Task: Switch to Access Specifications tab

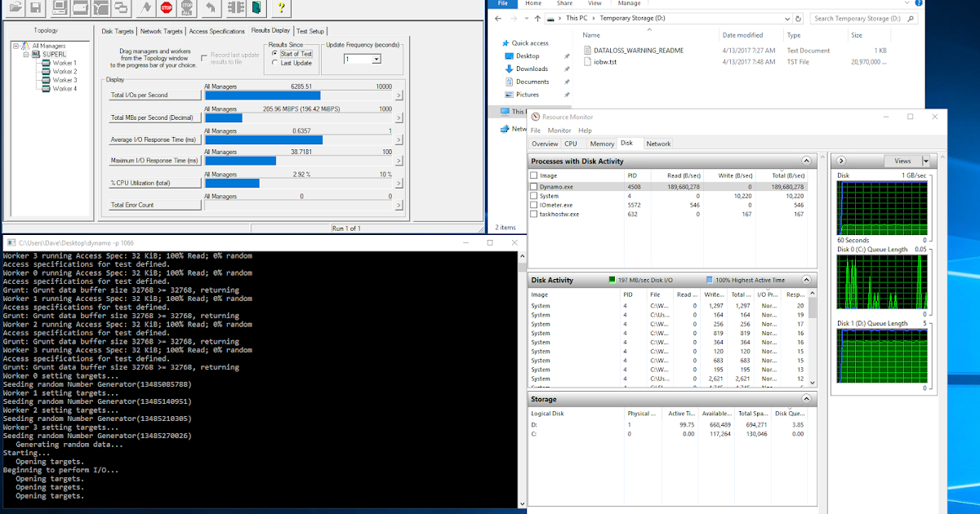Action: point(216,31)
